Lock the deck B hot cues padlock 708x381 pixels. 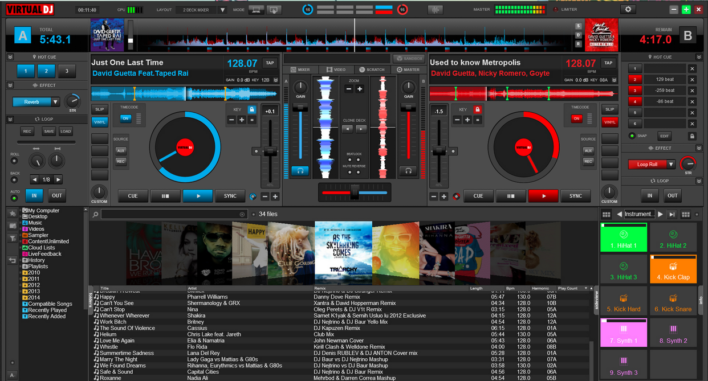tap(692, 136)
